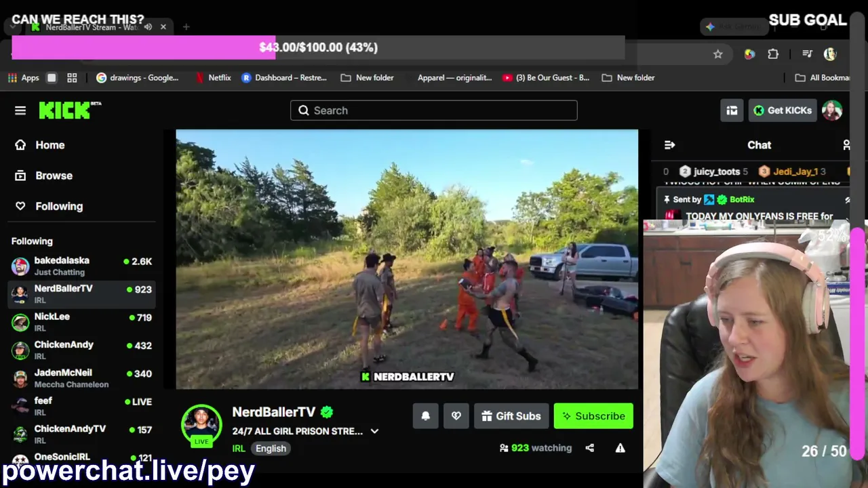Switch to the NerdBallerTV Stream browser tab
The image size is (868, 488).
(98, 27)
